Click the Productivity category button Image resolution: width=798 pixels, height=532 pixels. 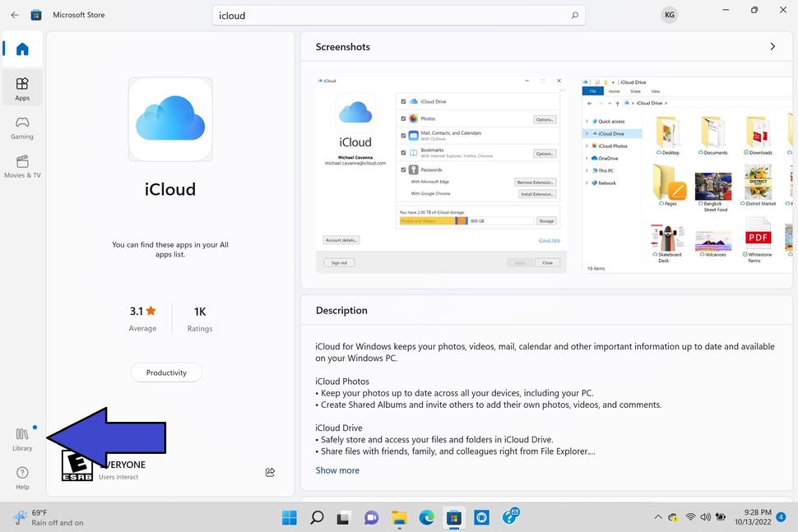tap(166, 372)
